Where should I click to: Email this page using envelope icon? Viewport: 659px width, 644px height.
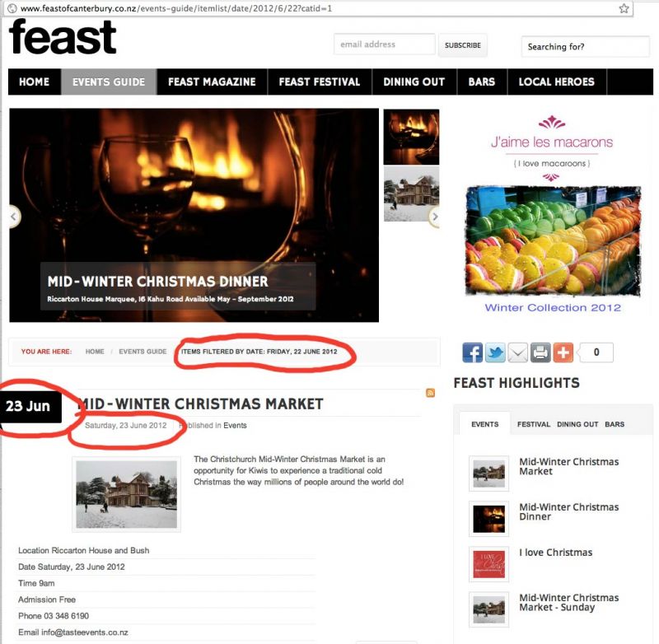(x=518, y=352)
